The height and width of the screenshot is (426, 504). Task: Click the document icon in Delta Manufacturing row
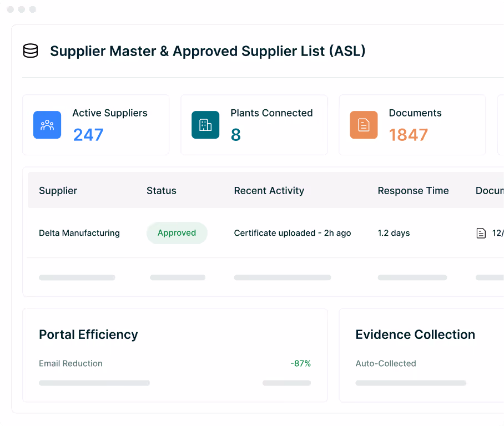(481, 233)
